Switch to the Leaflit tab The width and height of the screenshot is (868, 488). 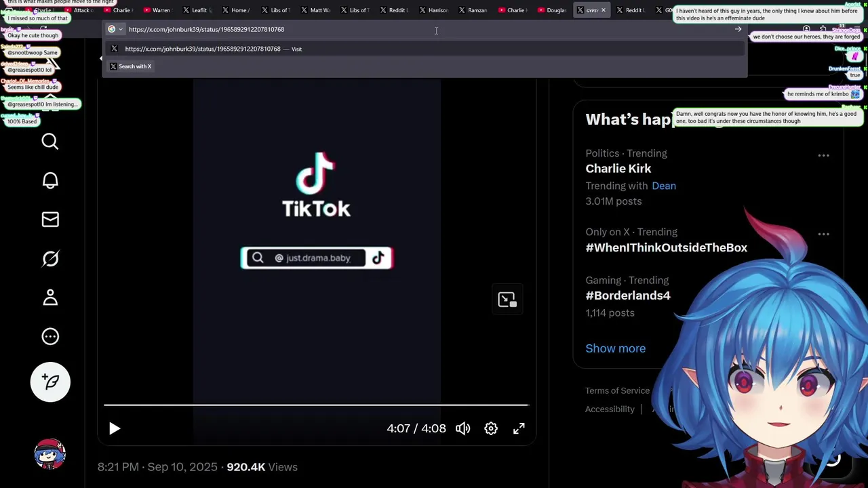coord(197,10)
